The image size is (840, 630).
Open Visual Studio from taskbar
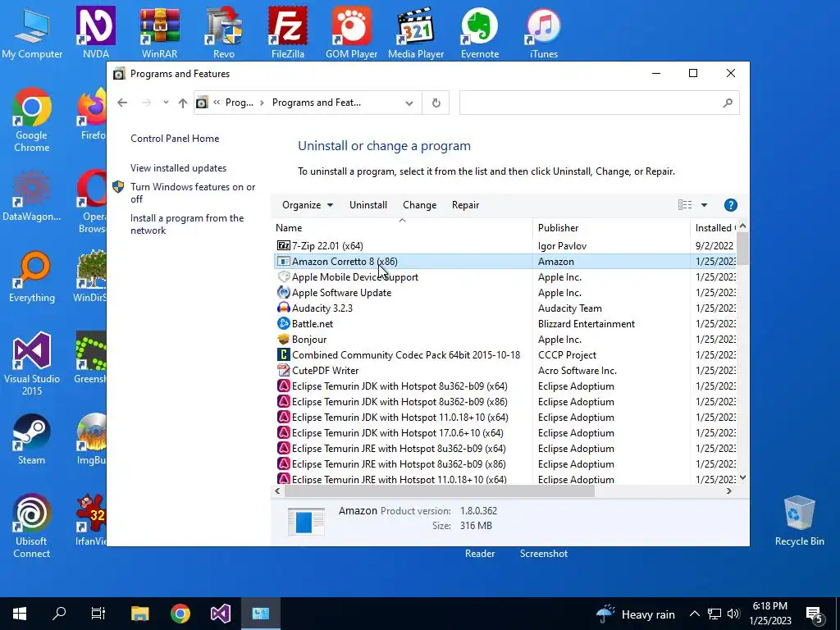220,614
